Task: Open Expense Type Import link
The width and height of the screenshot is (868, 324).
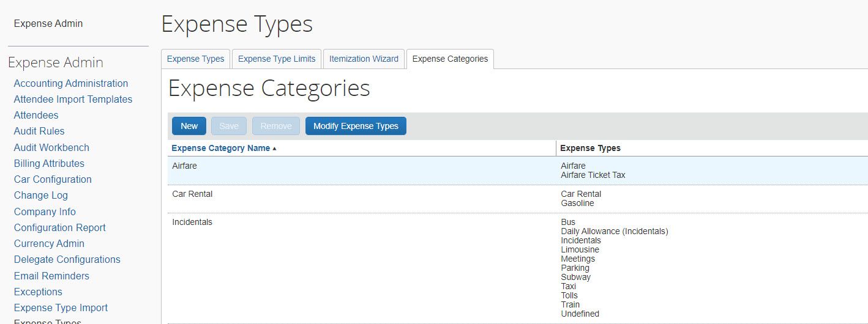Action: tap(61, 307)
